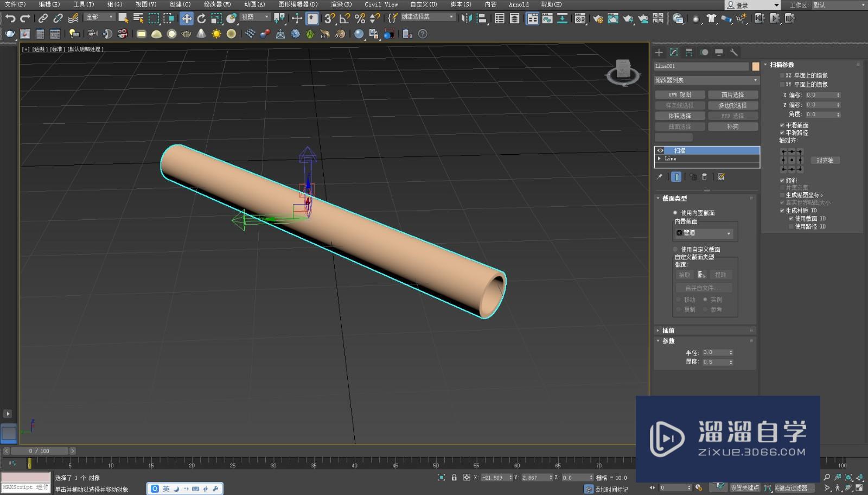Screen dimensions: 868x495
Task: Activate the Select and Move tool
Action: click(186, 18)
